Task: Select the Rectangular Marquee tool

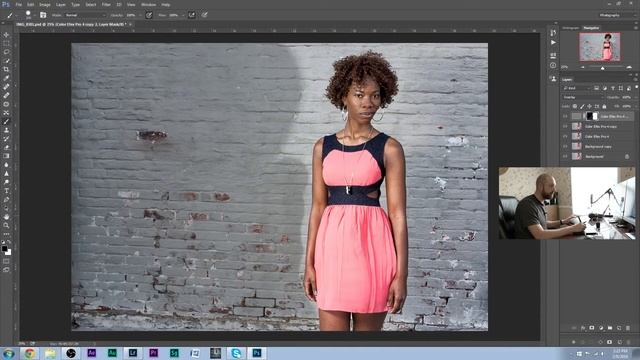Action: tap(6, 43)
